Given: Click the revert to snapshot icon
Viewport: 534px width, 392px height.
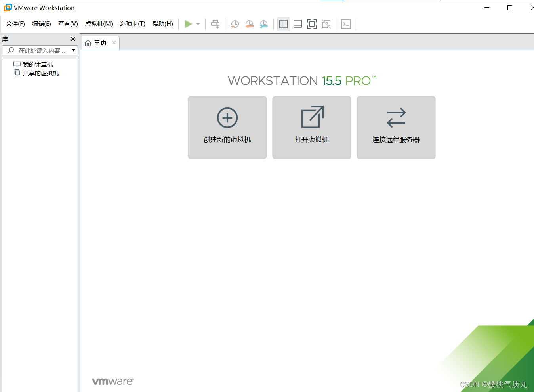Looking at the screenshot, I should [249, 24].
